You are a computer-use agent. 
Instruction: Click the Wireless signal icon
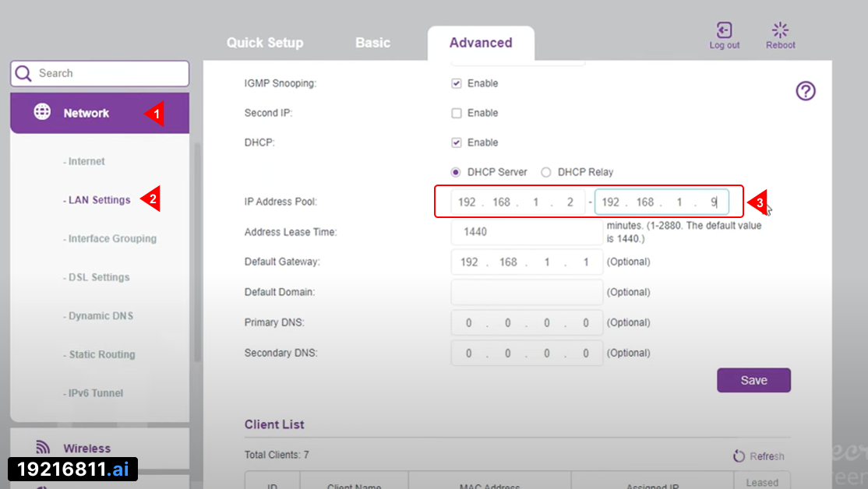43,447
